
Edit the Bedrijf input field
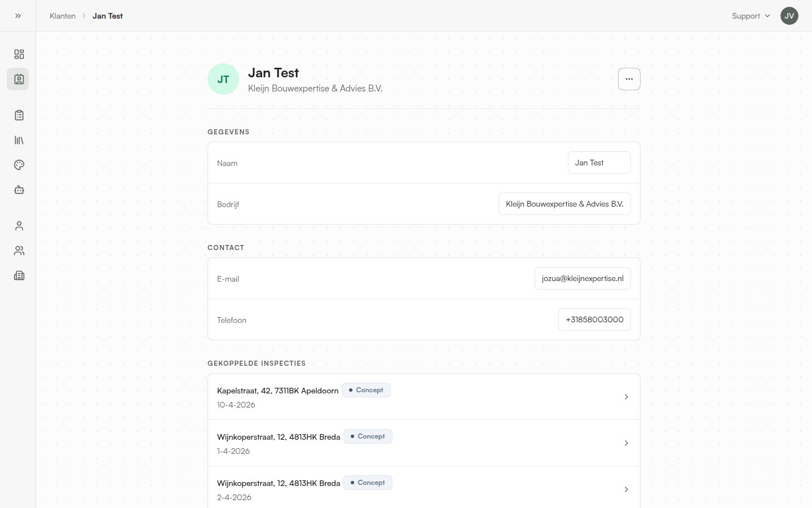pos(564,204)
